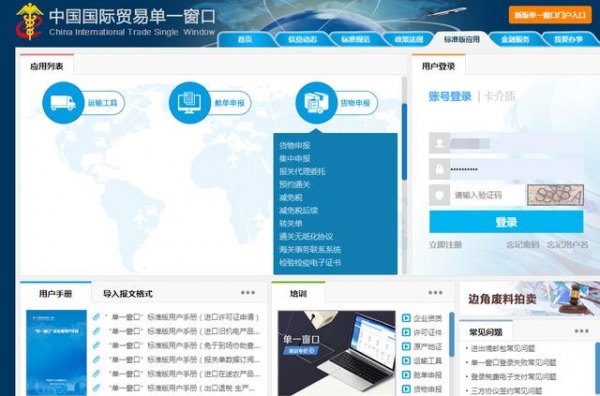
Task: Switch to the 导入报文格式 tab
Action: pos(127,294)
